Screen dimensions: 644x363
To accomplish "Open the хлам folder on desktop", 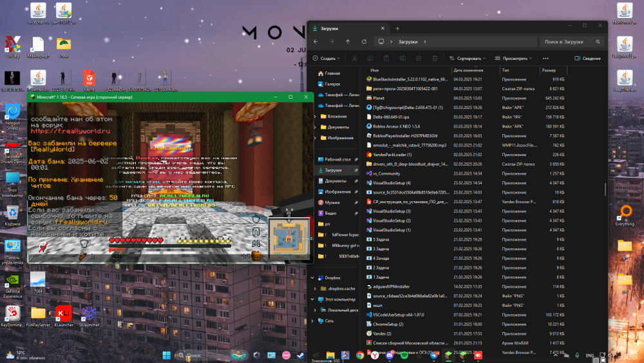I will pos(64,46).
